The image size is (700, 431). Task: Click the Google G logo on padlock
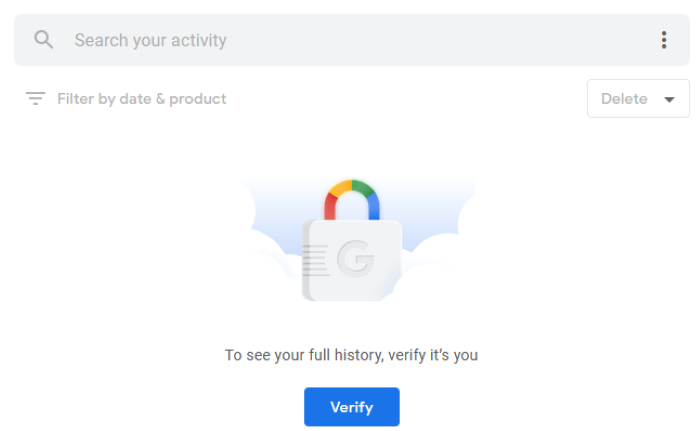(355, 260)
